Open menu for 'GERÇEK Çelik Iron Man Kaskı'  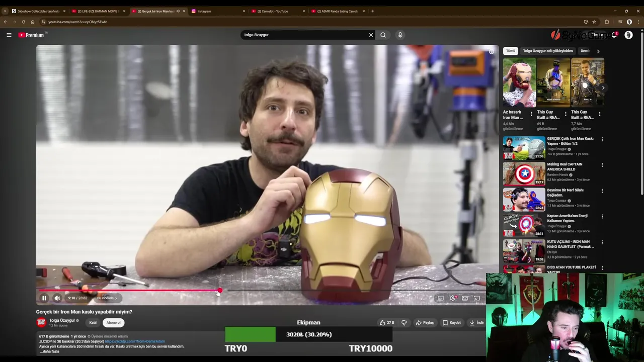(x=602, y=139)
